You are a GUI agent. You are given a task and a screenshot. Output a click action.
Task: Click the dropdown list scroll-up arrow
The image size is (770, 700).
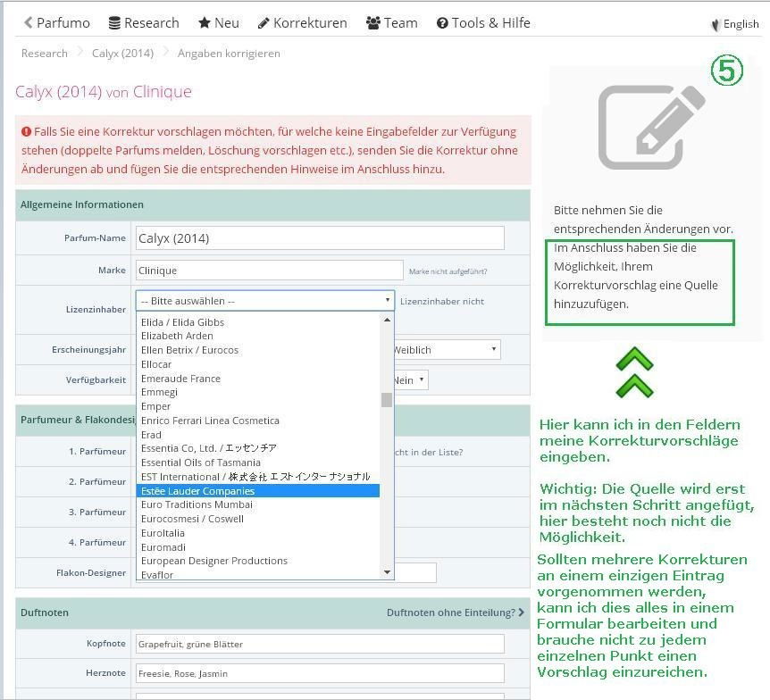[x=387, y=320]
